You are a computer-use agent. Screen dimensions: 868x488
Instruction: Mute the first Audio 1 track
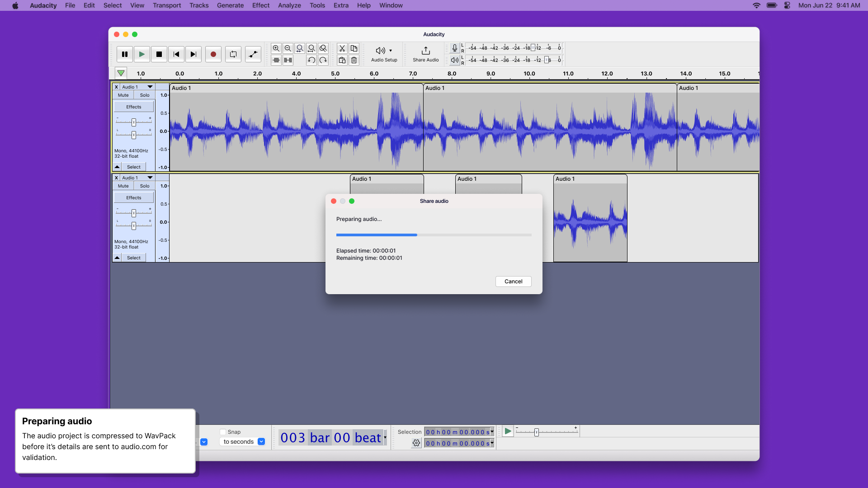point(123,95)
